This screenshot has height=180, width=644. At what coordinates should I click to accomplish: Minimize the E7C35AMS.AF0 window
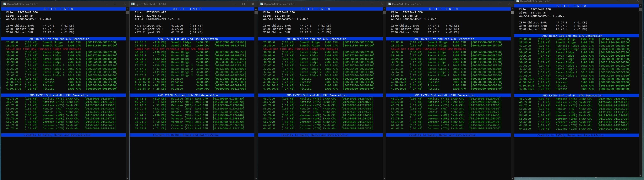pyautogui.click(x=234, y=4)
